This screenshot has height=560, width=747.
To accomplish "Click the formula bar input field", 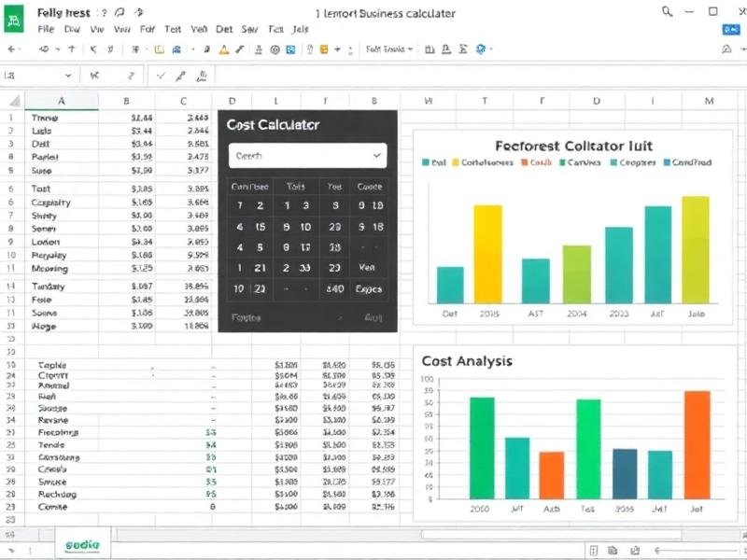I will coord(480,76).
